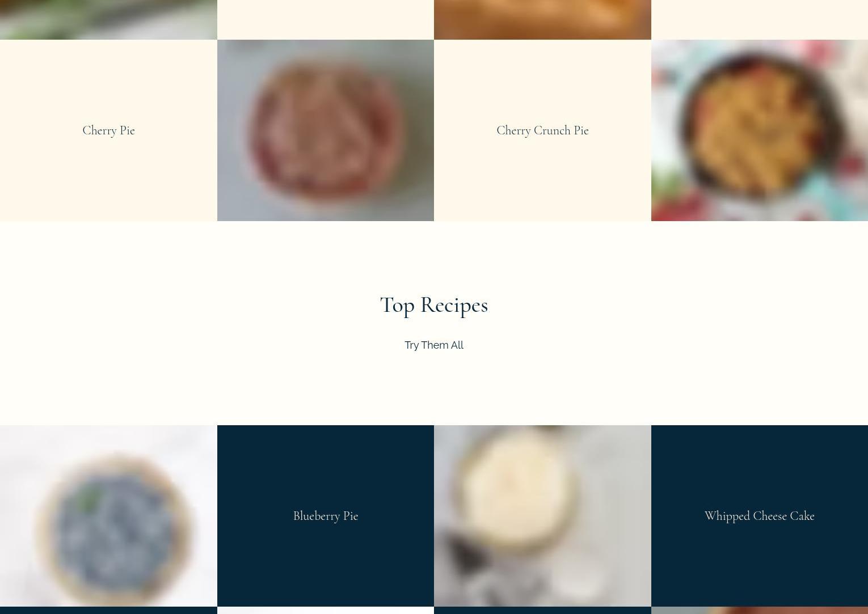Select the Blueberry Pie navy tile
The width and height of the screenshot is (868, 614).
click(x=326, y=516)
